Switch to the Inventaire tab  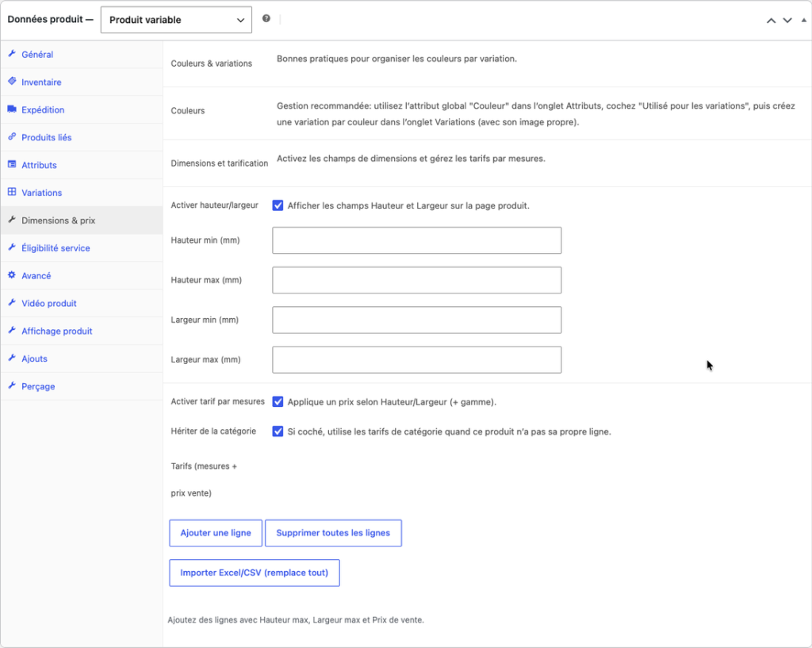pos(82,82)
